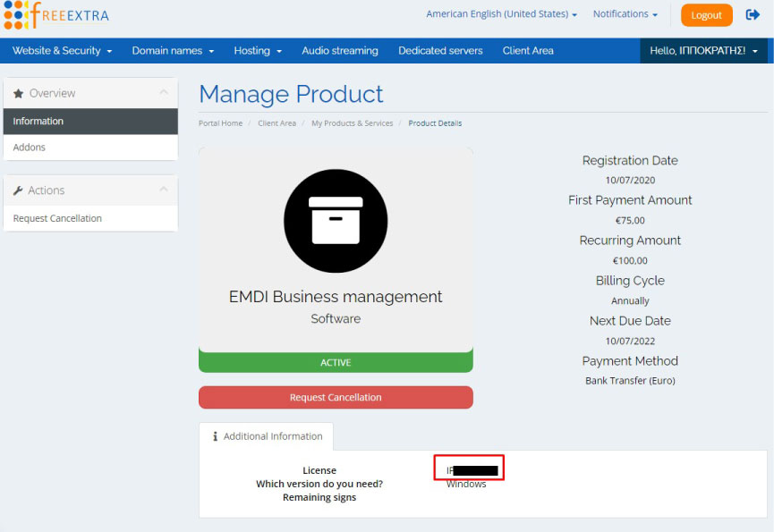Image resolution: width=774 pixels, height=532 pixels.
Task: Click the Registration Date label
Action: 630,161
